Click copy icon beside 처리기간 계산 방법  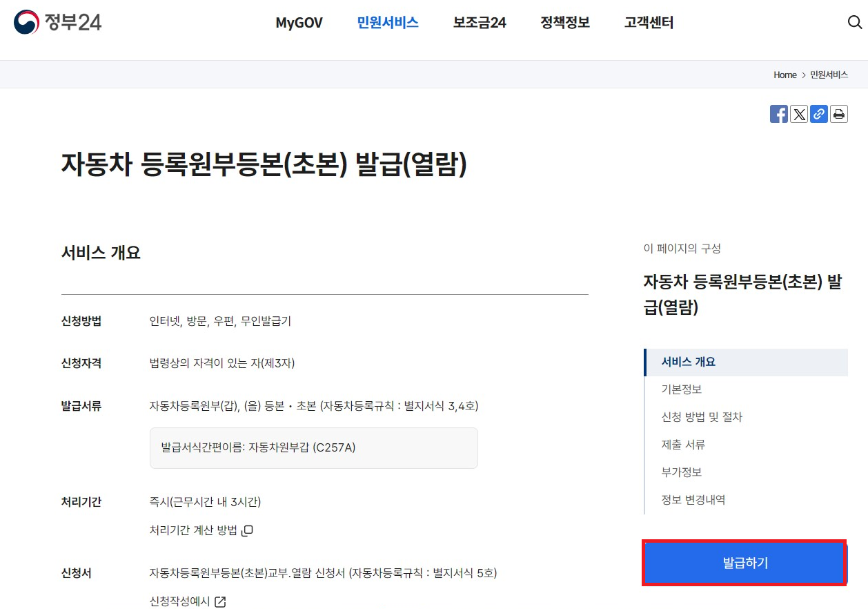[248, 530]
